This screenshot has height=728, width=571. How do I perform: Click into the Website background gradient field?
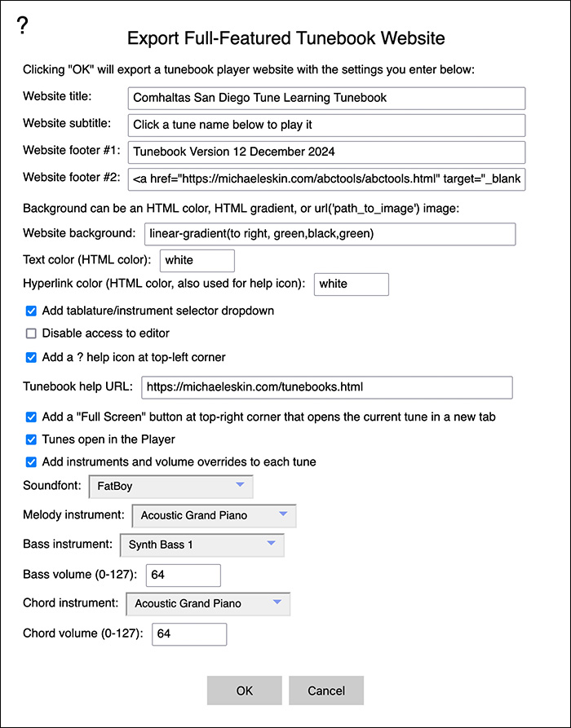tap(330, 234)
